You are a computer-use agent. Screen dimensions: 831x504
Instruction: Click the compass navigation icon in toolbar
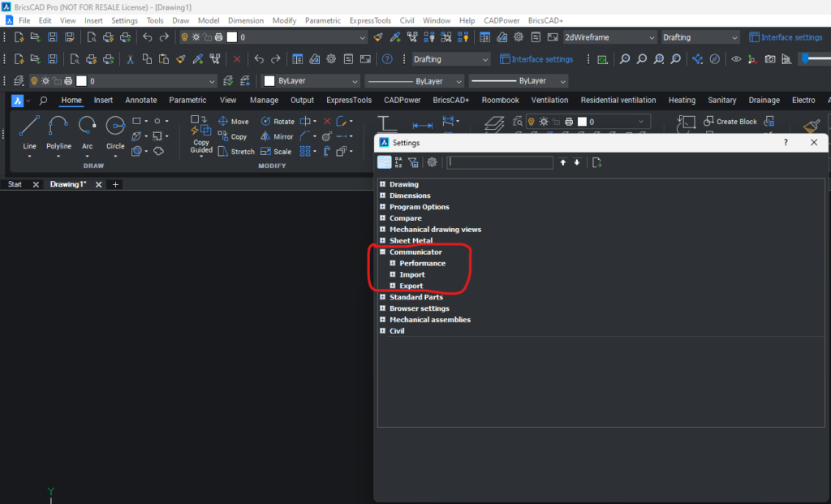point(715,59)
